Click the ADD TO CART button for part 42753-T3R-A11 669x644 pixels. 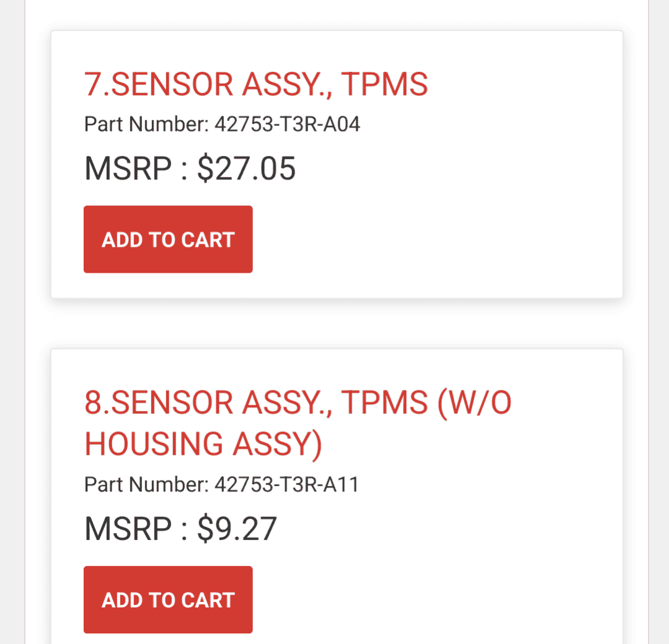[x=167, y=599]
